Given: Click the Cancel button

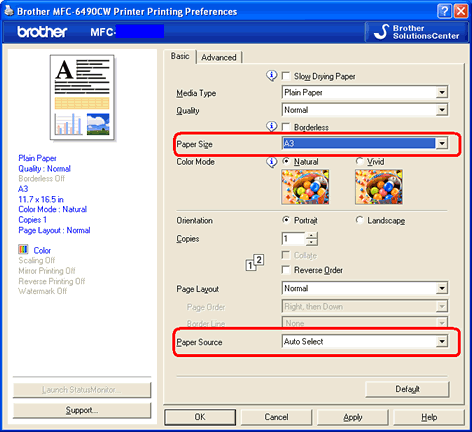Looking at the screenshot, I should tap(276, 417).
